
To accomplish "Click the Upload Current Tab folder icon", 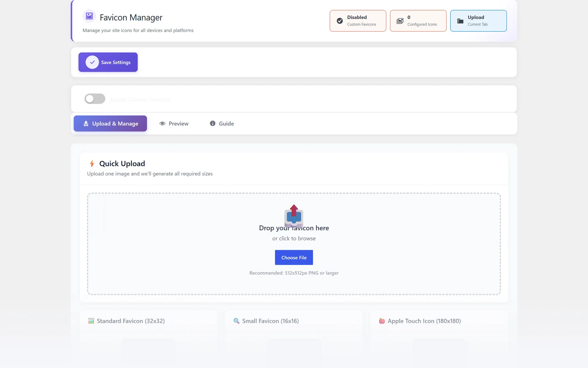I will click(x=460, y=21).
